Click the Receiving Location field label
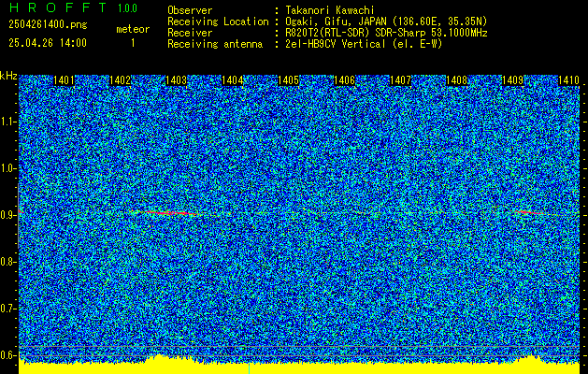 (x=218, y=22)
